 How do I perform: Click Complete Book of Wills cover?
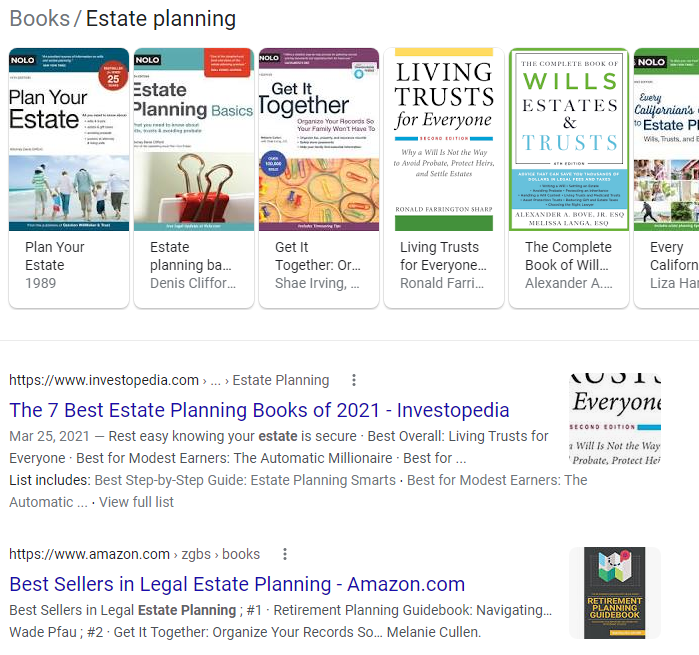click(569, 139)
